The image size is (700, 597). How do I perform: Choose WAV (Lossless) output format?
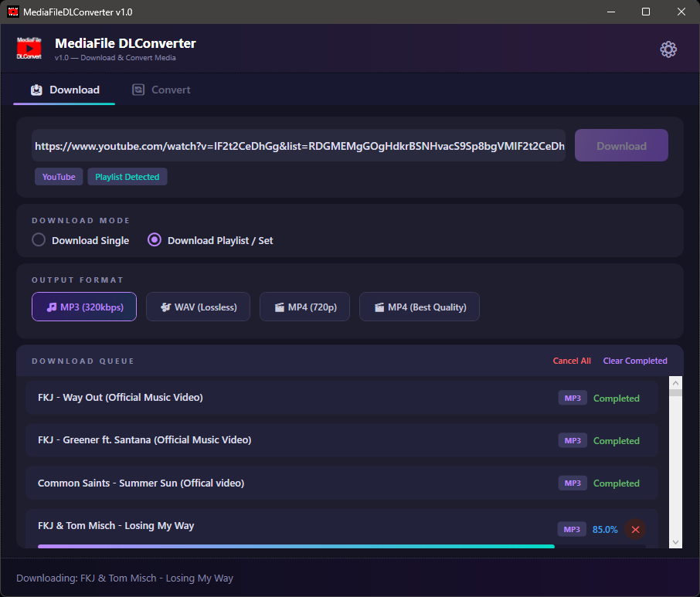coord(199,307)
